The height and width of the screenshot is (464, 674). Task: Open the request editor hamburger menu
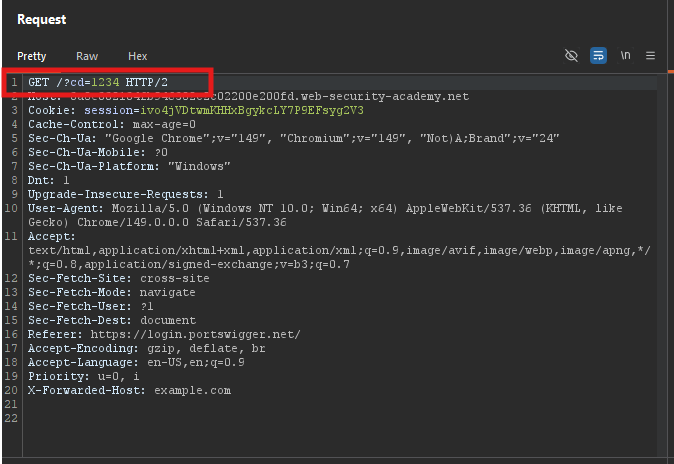[x=650, y=55]
